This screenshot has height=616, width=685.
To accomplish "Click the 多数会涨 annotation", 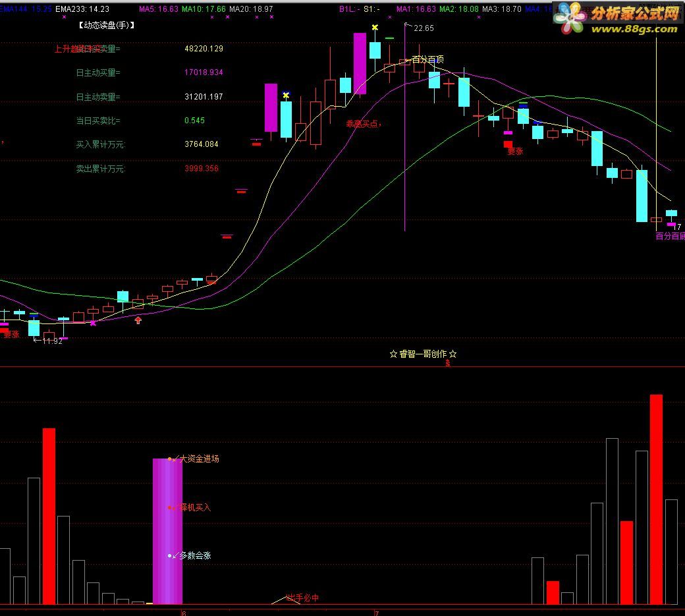I will pyautogui.click(x=195, y=555).
